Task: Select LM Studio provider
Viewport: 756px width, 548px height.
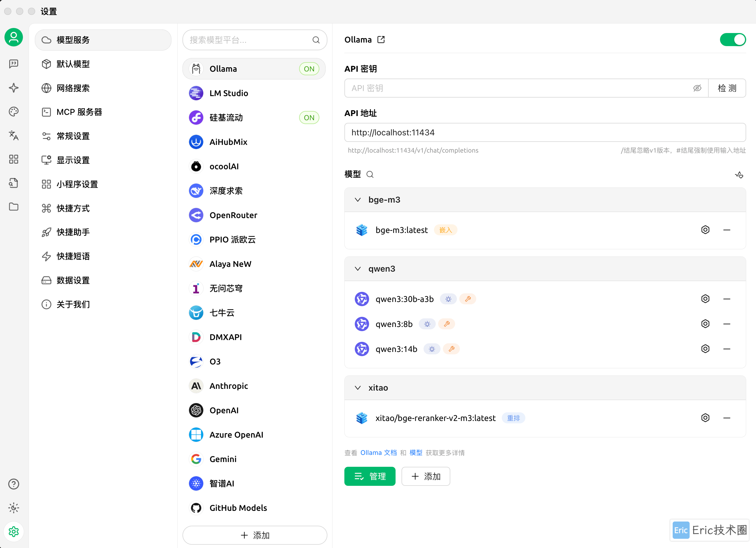Action: [254, 93]
